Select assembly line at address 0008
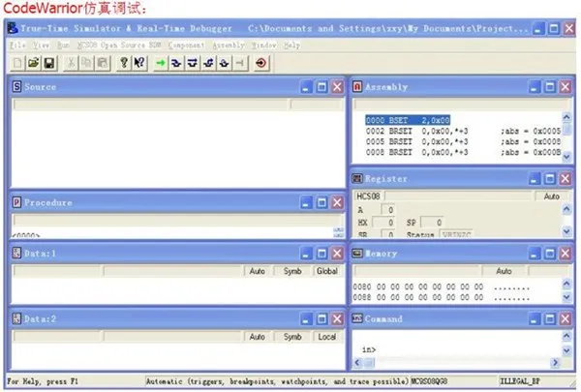 463,152
